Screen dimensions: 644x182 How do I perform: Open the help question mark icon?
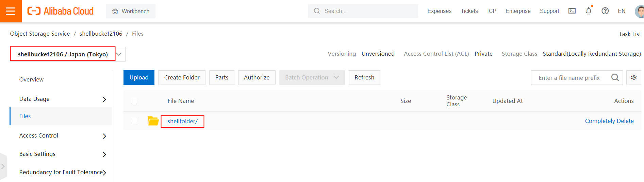[605, 11]
